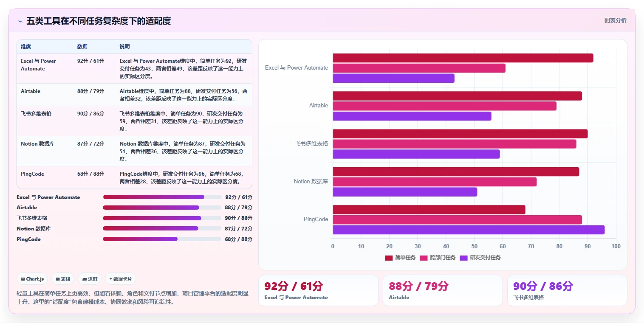Image resolution: width=644 pixels, height=323 pixels.
Task: Click the 图表分析 label in the header
Action: point(615,20)
